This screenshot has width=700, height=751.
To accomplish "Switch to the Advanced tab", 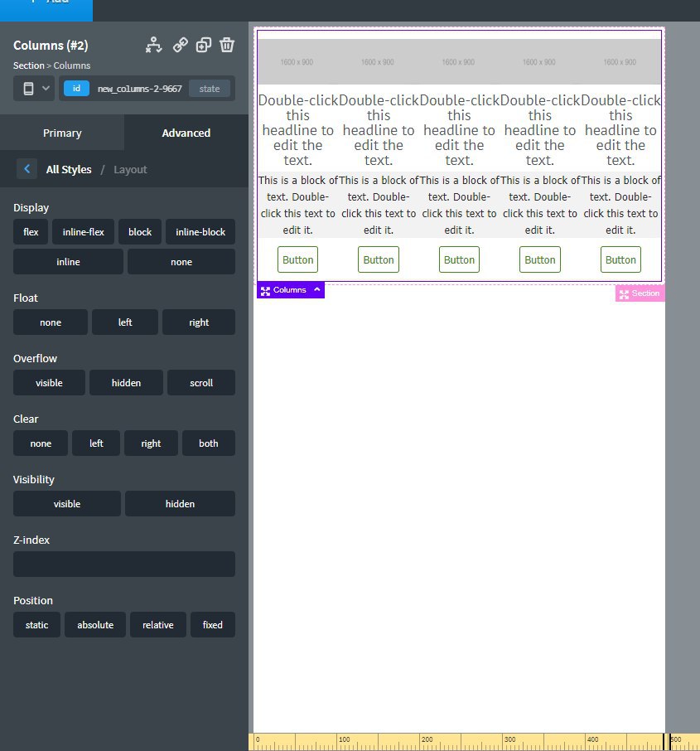I will click(x=186, y=133).
